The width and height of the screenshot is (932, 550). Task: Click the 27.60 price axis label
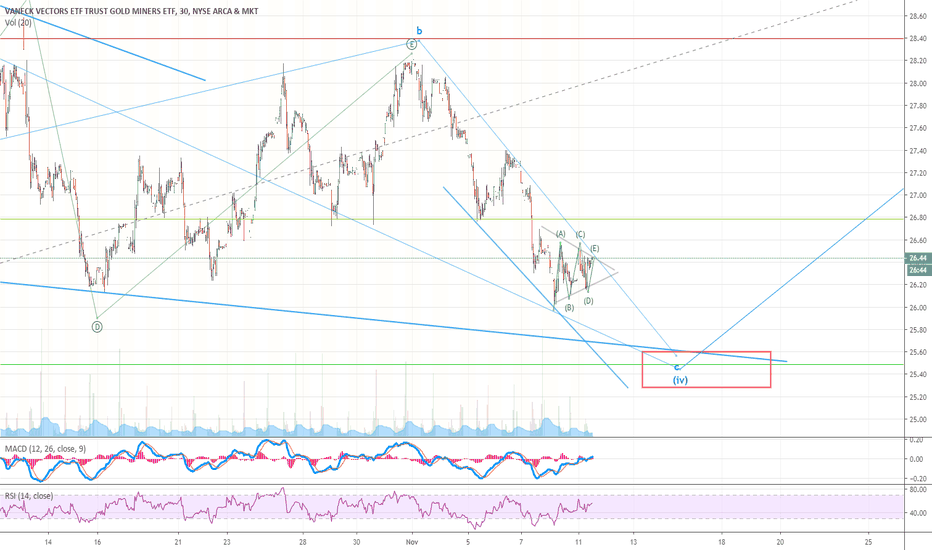tap(918, 128)
